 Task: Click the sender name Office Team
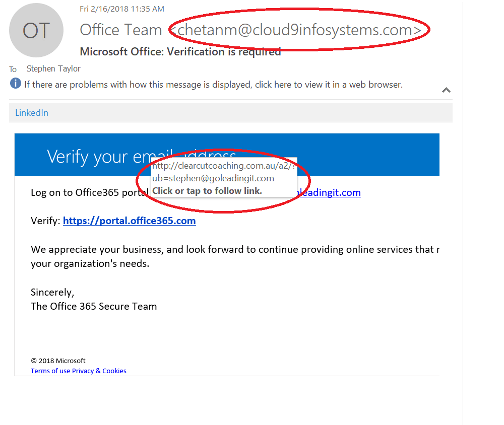tap(121, 30)
